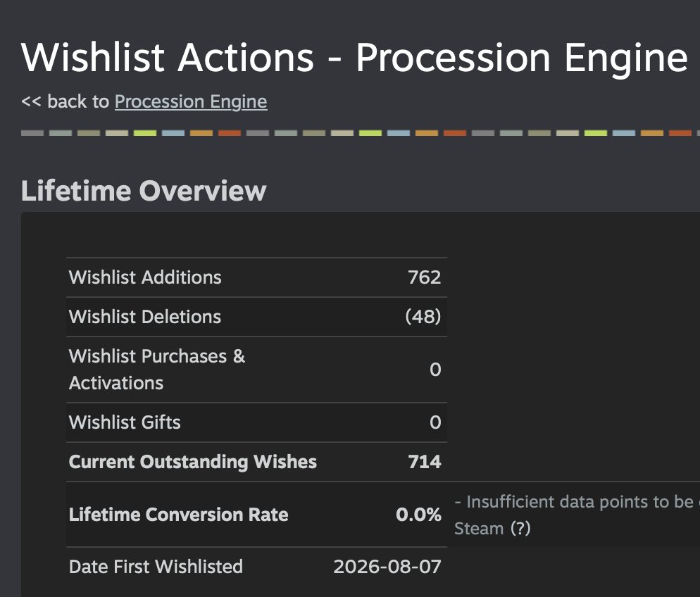The height and width of the screenshot is (597, 700).
Task: Click Wishlist Purchases & Activations label
Action: [157, 370]
